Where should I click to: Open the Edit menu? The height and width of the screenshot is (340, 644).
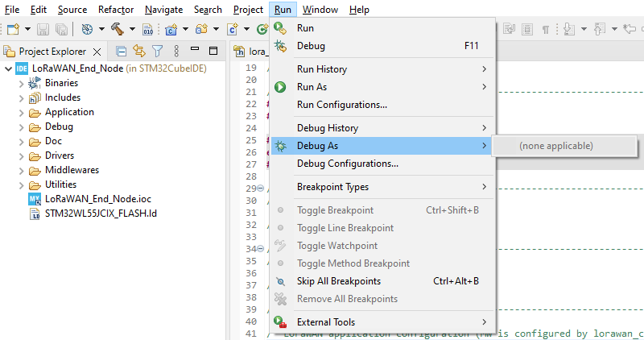[x=38, y=10]
